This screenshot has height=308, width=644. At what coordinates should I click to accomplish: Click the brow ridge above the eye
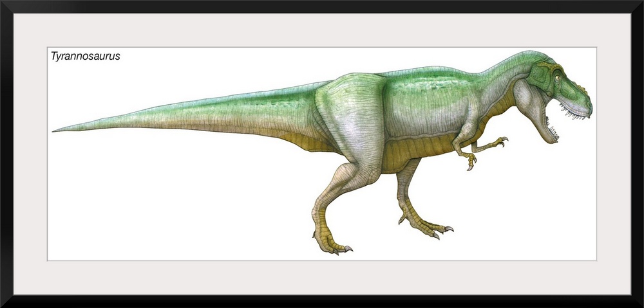click(x=554, y=68)
